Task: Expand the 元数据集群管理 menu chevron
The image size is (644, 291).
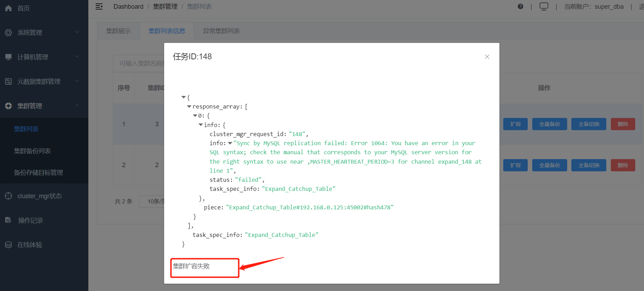Action: point(77,81)
